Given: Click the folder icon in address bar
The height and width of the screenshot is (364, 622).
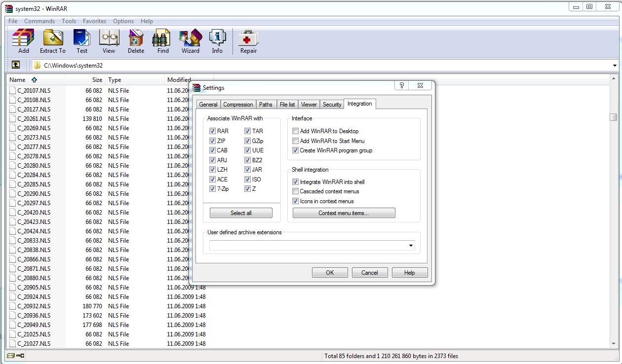Looking at the screenshot, I should coord(37,65).
